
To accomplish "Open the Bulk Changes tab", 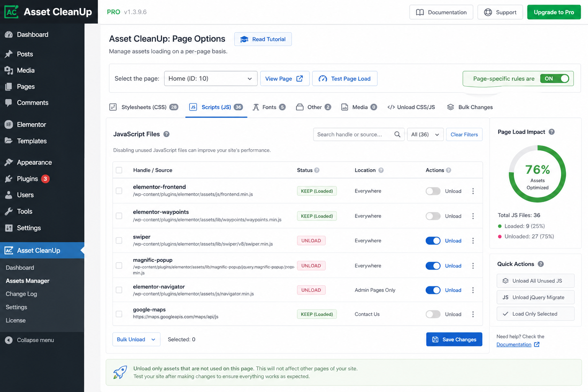I will click(470, 107).
